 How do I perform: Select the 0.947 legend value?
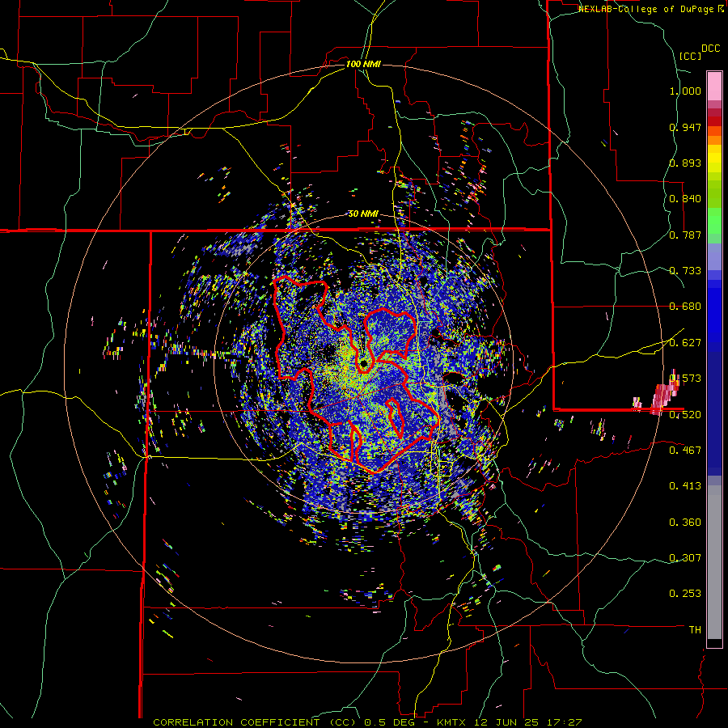click(685, 127)
